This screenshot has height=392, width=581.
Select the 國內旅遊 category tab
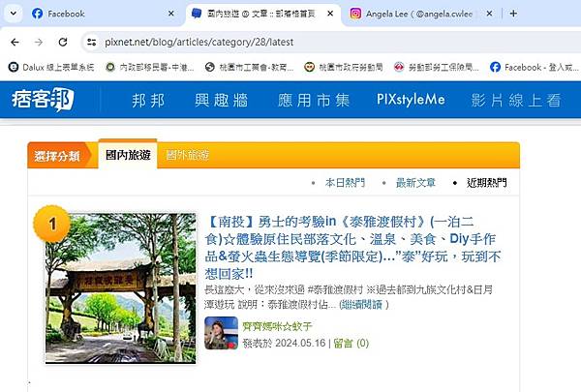click(128, 155)
